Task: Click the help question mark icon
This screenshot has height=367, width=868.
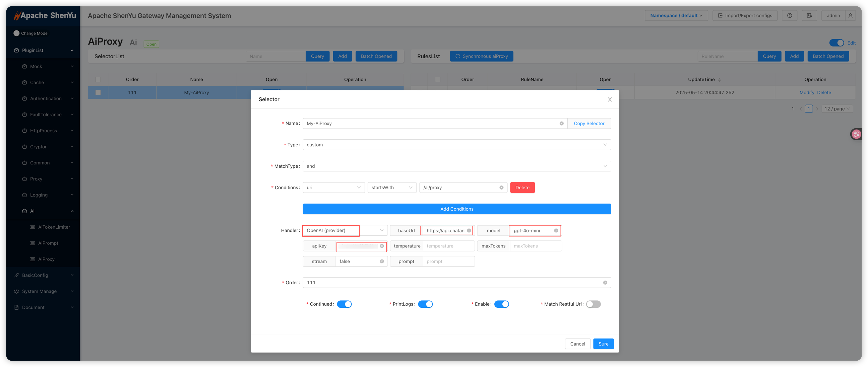Action: click(789, 15)
